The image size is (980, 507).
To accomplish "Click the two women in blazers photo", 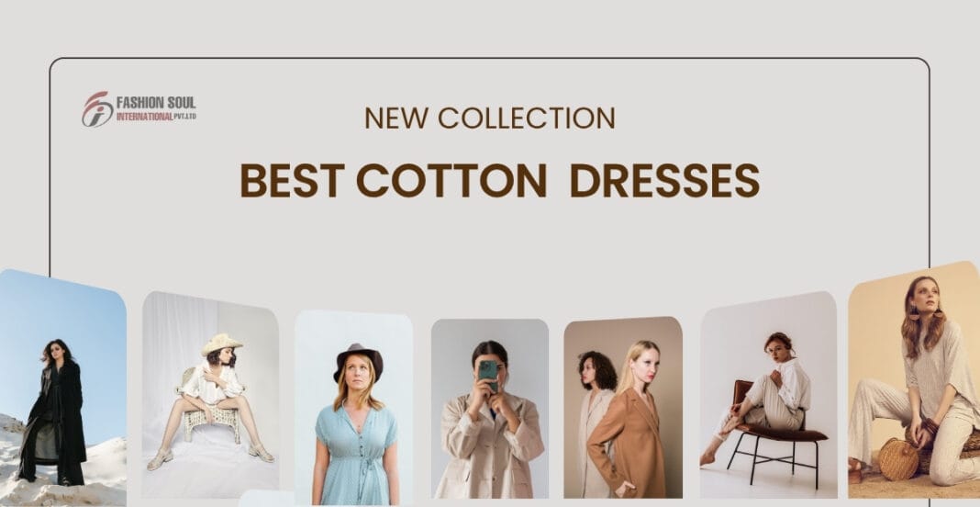I will pos(623,407).
